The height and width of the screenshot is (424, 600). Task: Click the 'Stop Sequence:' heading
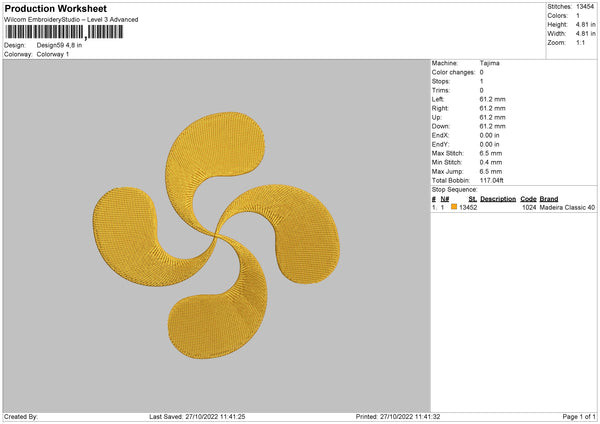[455, 190]
